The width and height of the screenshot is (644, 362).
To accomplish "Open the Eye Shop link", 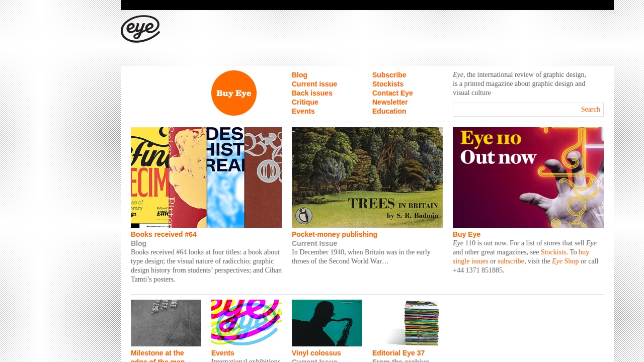I will click(566, 261).
